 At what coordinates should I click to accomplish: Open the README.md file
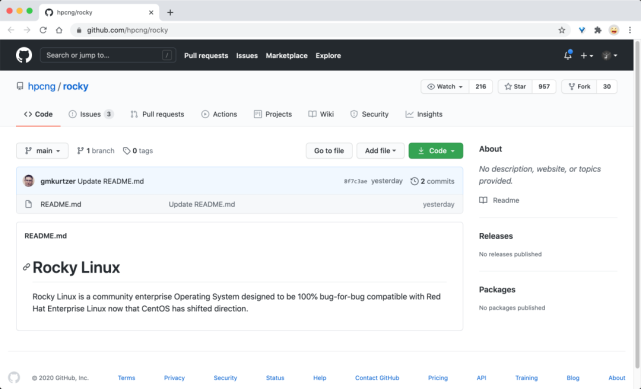[x=61, y=204]
